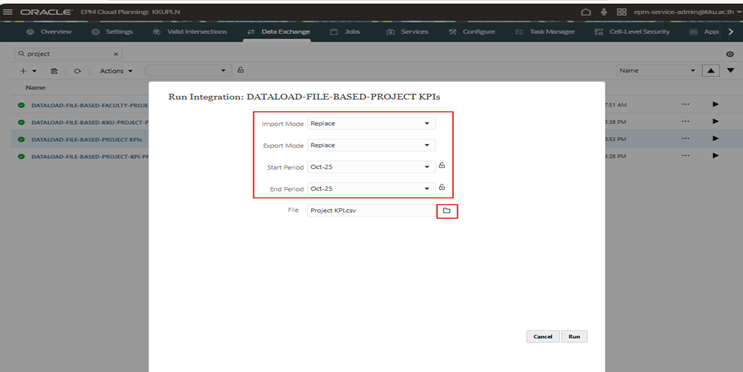Toggle the Start Period lock icon
743x372 pixels.
(x=442, y=165)
